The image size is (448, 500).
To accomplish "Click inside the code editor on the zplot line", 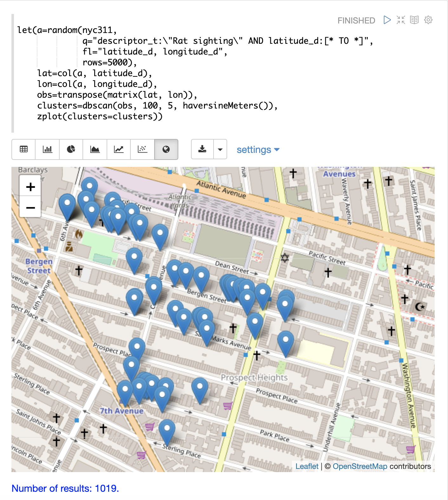I will point(100,116).
